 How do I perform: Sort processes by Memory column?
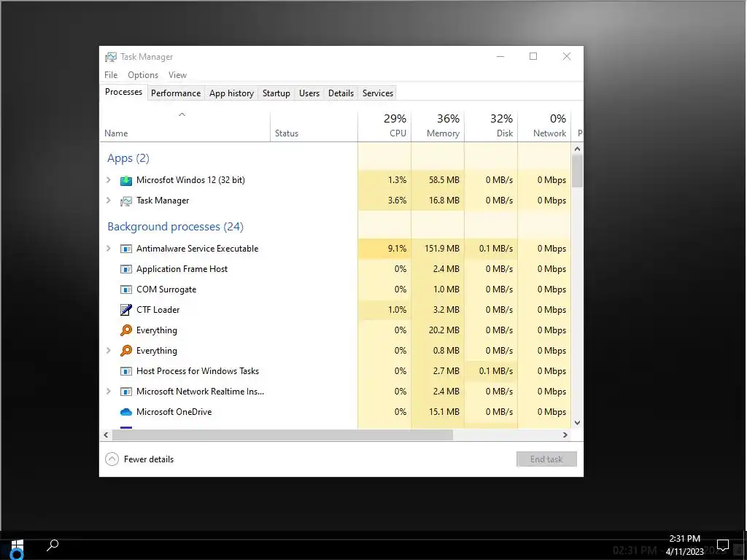tap(438, 126)
